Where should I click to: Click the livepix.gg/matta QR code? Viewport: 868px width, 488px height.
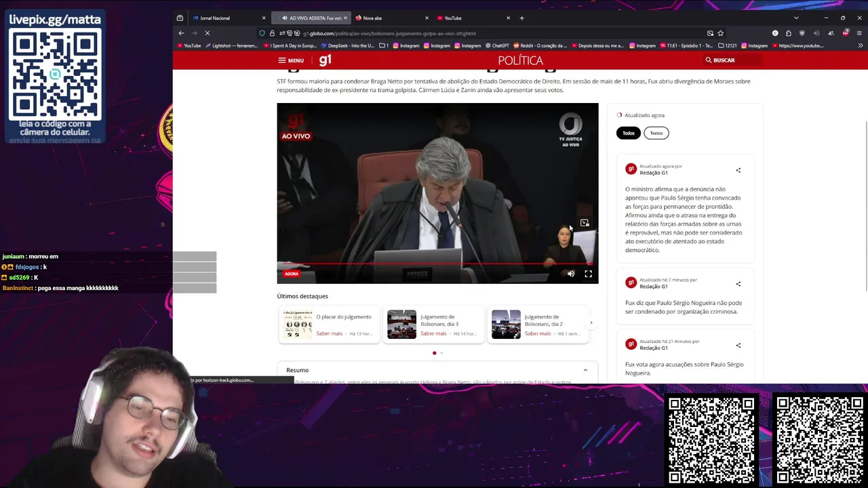55,75
